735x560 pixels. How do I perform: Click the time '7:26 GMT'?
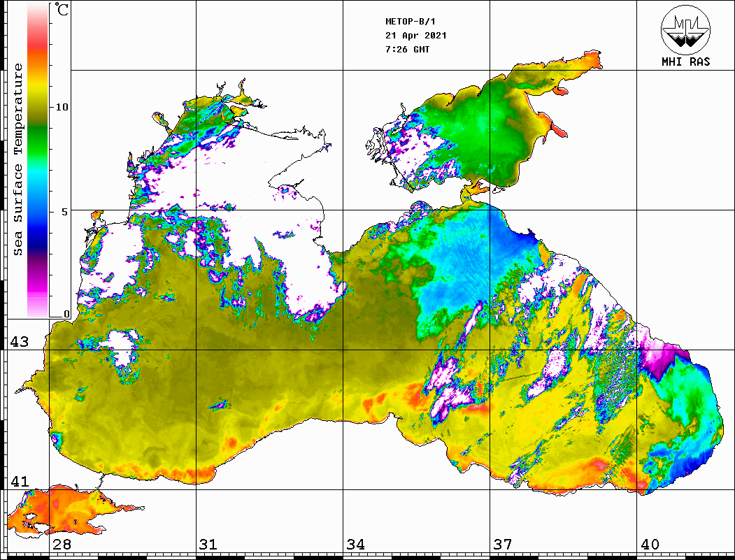pos(407,49)
